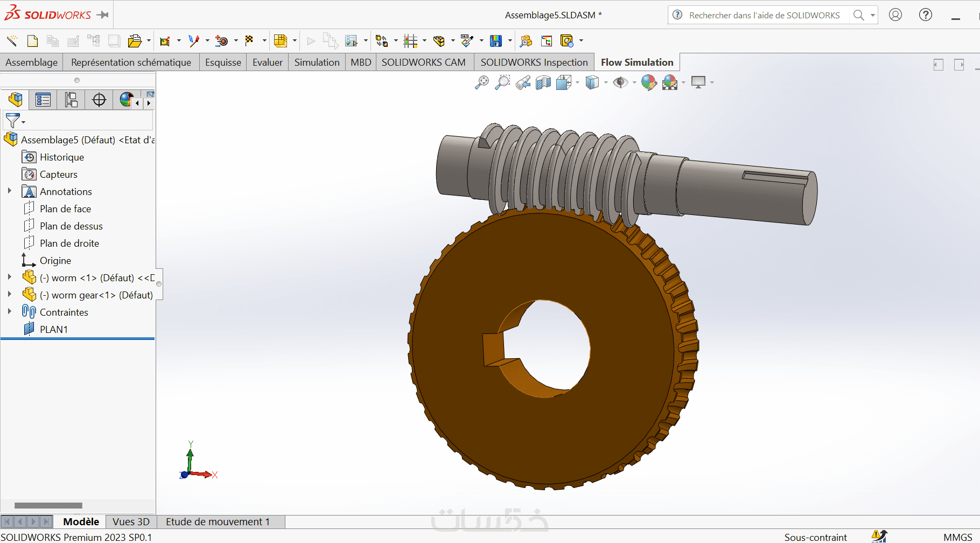Open the Apply Scene dropdown arrow
Screen dimensions: 980x543
(x=683, y=82)
